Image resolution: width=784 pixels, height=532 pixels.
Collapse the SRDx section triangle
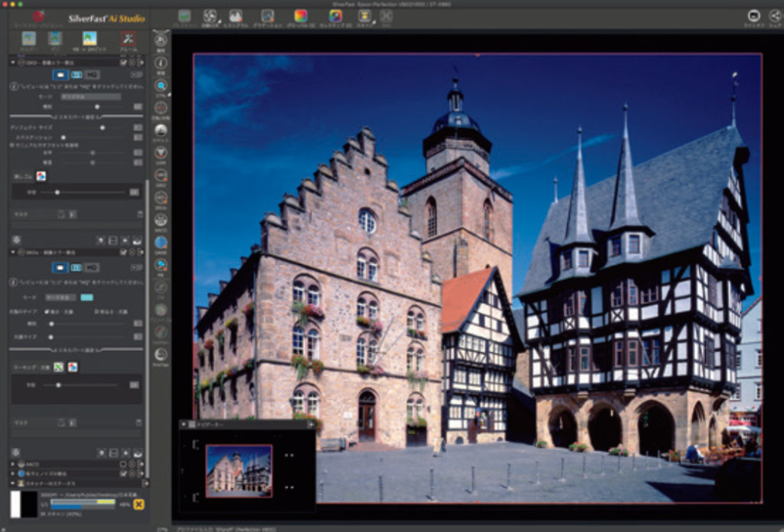pyautogui.click(x=13, y=253)
